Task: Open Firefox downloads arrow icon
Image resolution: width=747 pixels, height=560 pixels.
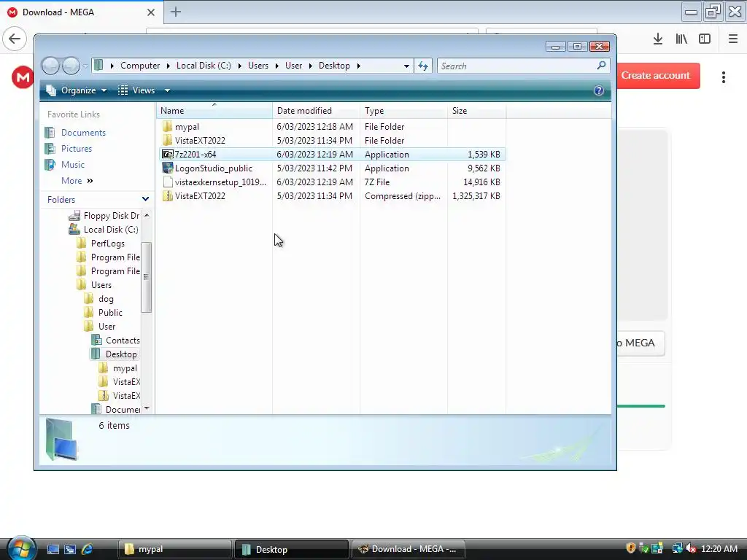Action: click(658, 39)
